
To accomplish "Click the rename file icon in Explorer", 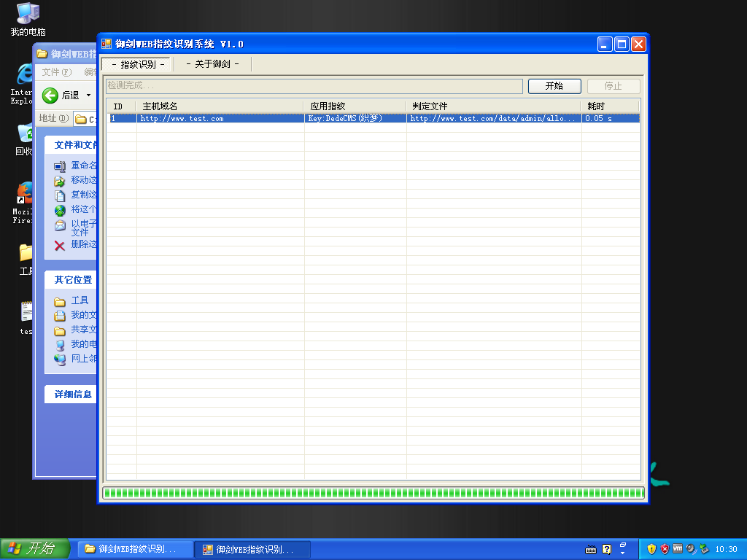I will pyautogui.click(x=60, y=166).
